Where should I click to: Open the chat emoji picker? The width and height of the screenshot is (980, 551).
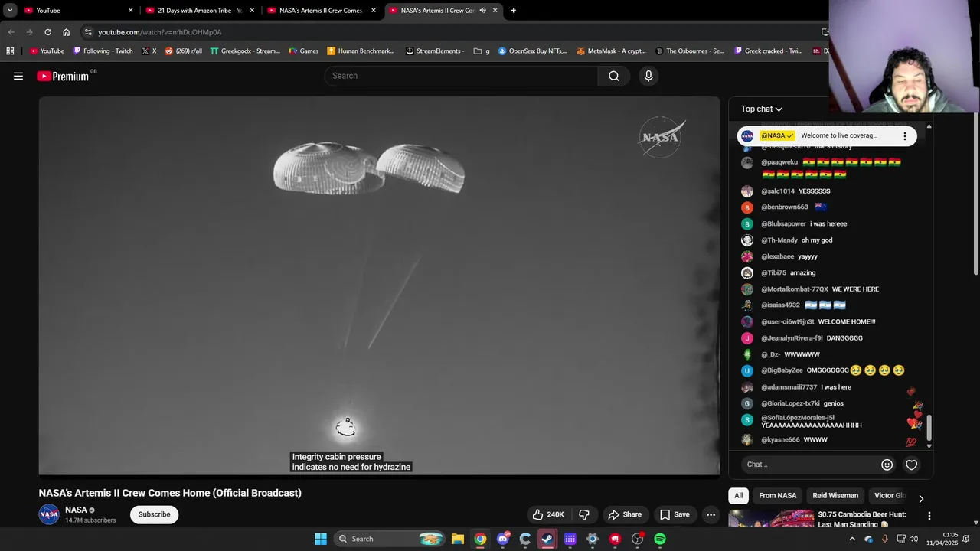pos(887,465)
